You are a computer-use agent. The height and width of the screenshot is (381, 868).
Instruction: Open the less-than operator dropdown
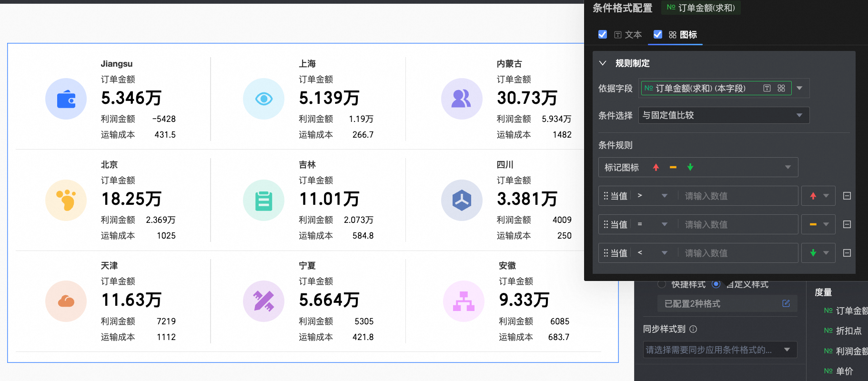click(653, 253)
